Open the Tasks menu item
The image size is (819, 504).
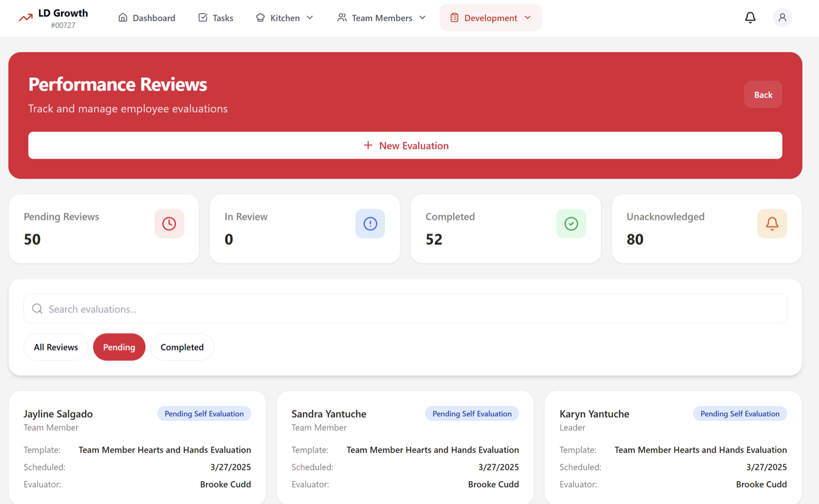[215, 17]
